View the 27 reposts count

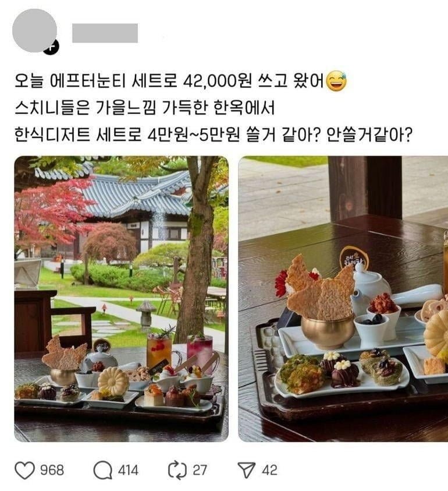(200, 471)
